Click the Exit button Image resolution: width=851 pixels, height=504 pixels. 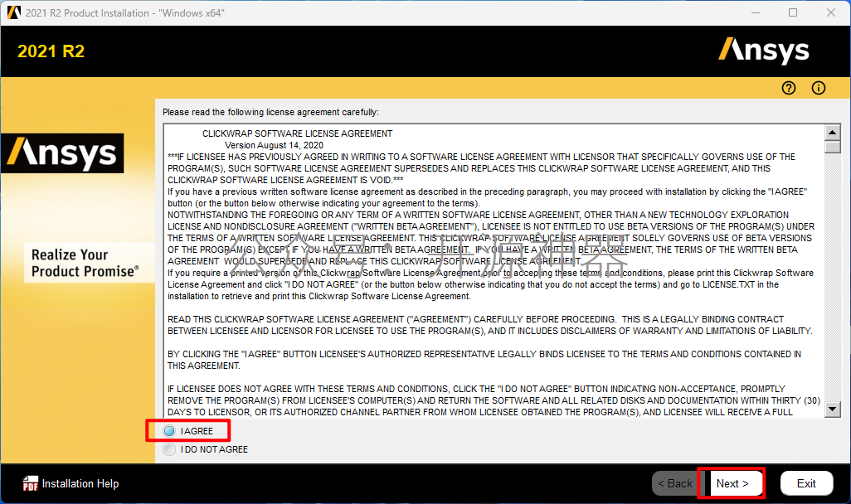tap(806, 483)
